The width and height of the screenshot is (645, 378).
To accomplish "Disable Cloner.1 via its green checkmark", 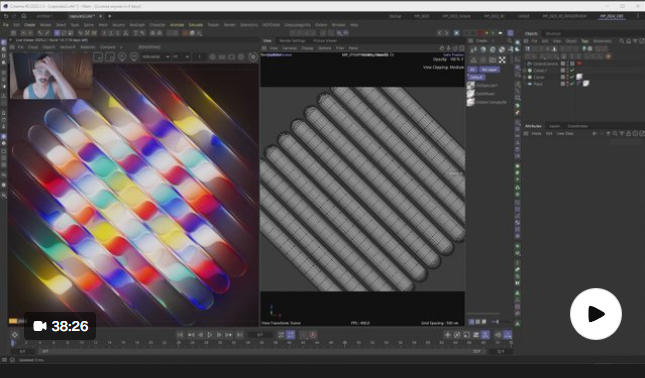I will [x=572, y=70].
